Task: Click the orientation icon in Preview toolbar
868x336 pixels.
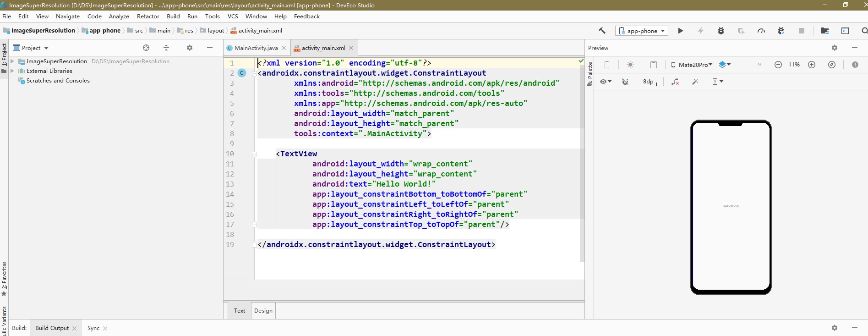Action: point(654,65)
